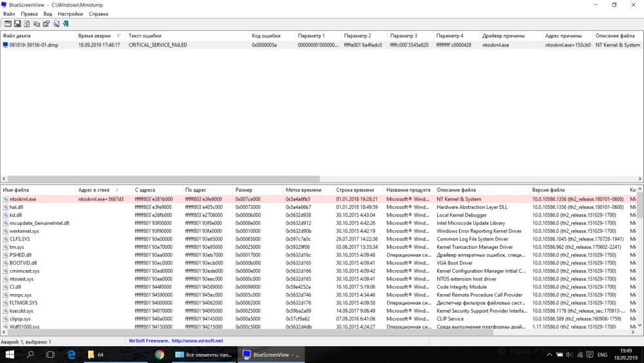644x363 pixels.
Task: Click the Find magnifier toolbar icon
Action: 56,24
